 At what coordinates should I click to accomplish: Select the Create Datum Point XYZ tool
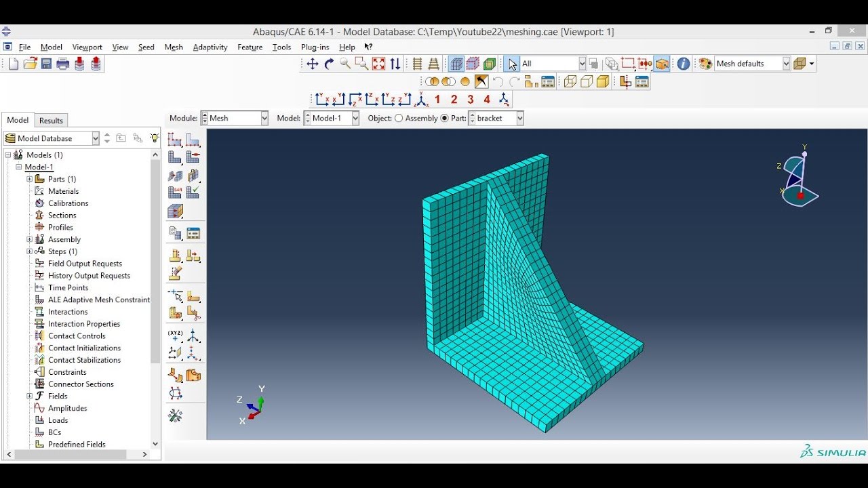[175, 335]
